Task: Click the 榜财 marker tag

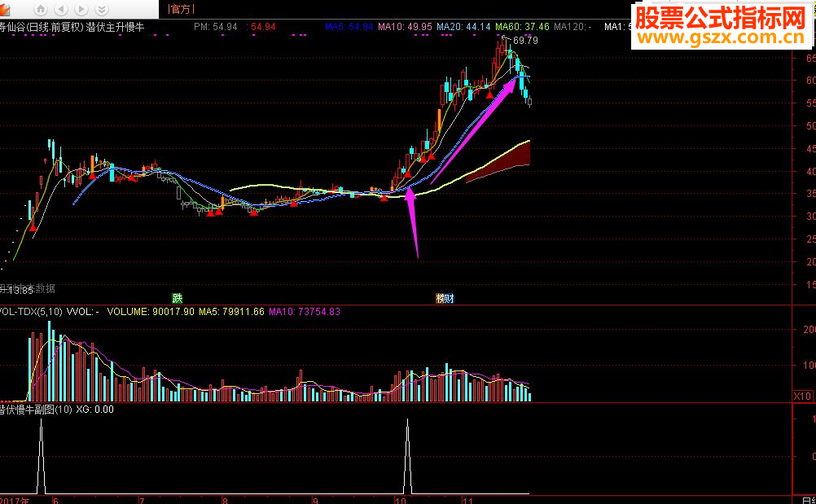Action: (445, 299)
